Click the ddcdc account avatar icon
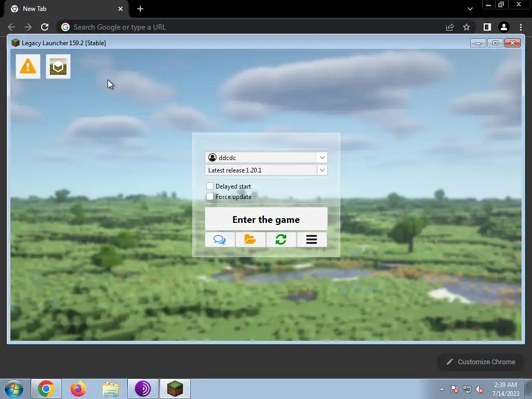Screen dimensions: 532x399 [x=212, y=157]
